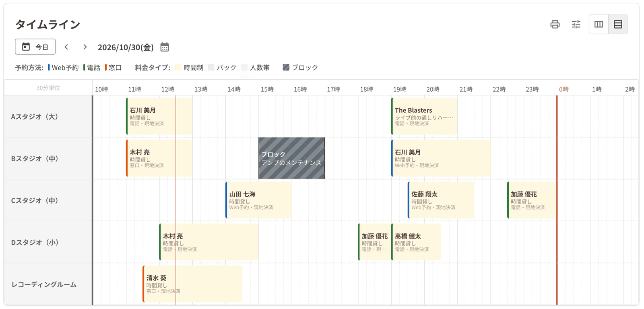Click the 0時 time header
Screen dimensions: 644x309
pyautogui.click(x=563, y=89)
